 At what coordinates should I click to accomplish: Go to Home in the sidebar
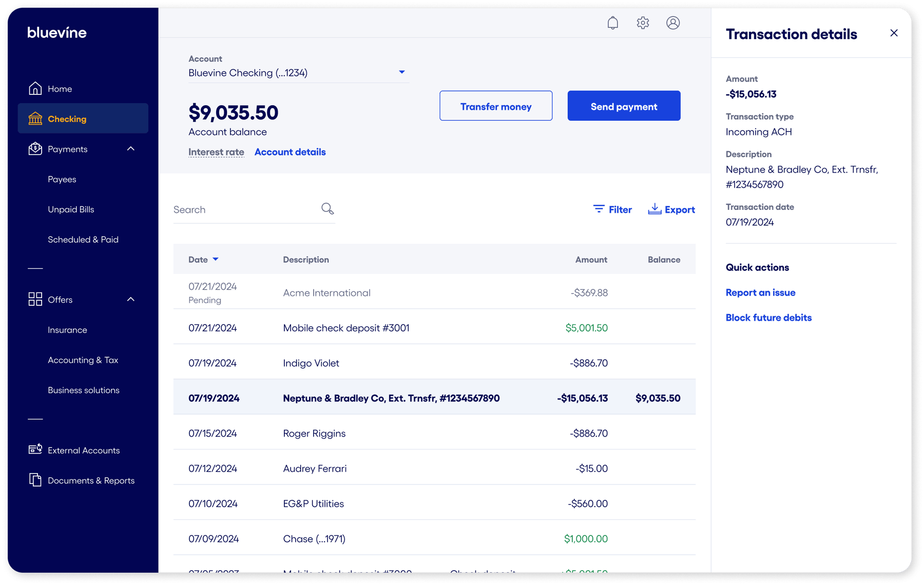(x=60, y=89)
